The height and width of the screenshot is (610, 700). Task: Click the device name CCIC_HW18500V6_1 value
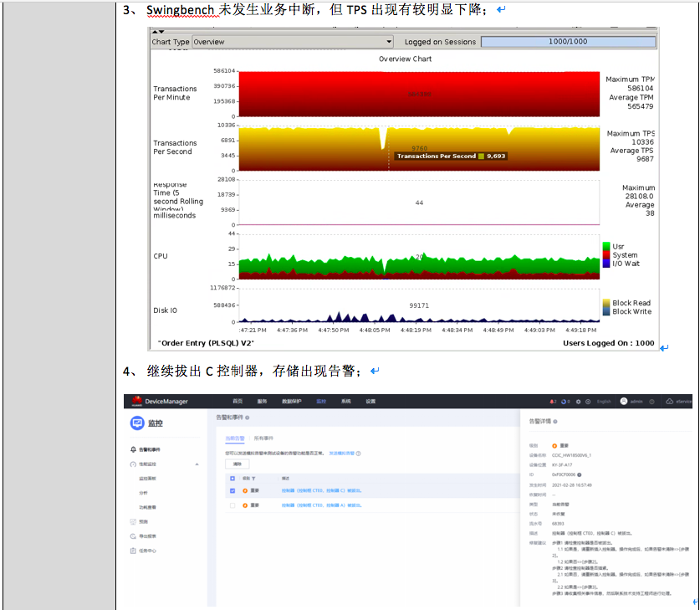pos(571,455)
